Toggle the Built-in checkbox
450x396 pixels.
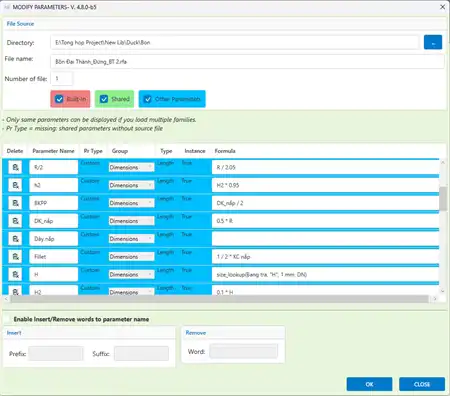tap(59, 99)
